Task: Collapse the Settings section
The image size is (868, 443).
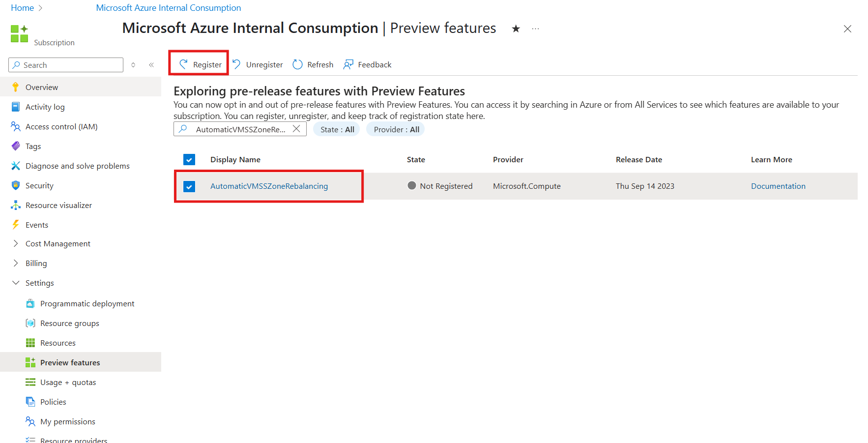Action: click(16, 283)
